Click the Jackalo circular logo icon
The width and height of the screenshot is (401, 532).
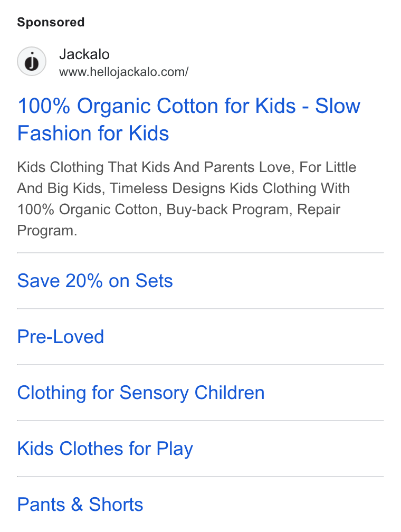(x=32, y=61)
